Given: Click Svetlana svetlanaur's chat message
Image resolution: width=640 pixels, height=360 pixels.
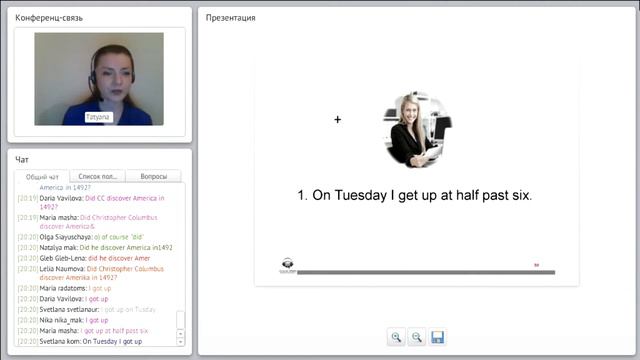Looking at the screenshot, I should tap(87, 309).
